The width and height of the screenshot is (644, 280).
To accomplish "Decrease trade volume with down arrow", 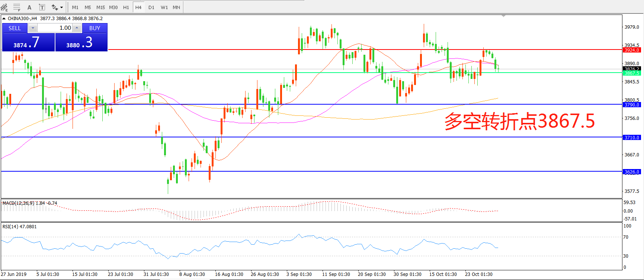I will [x=33, y=28].
